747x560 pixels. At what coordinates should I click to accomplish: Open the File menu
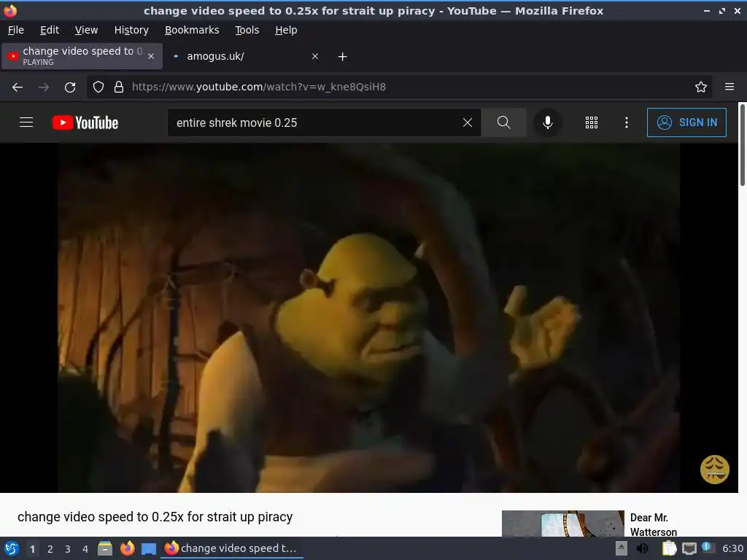(x=16, y=30)
